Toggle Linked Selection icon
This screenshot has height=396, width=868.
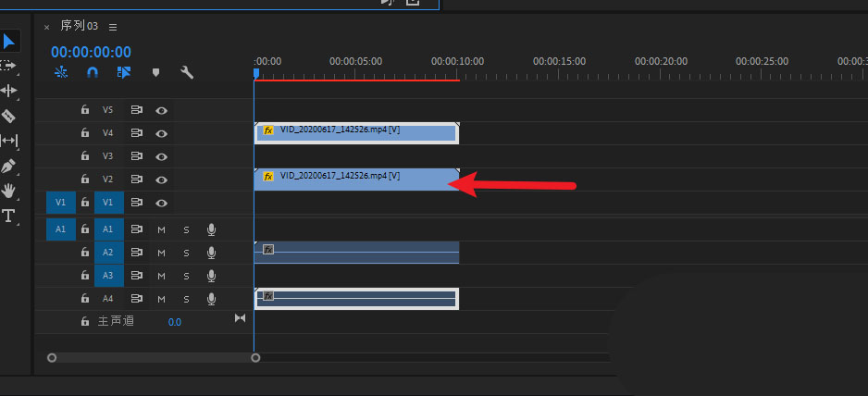pyautogui.click(x=124, y=72)
